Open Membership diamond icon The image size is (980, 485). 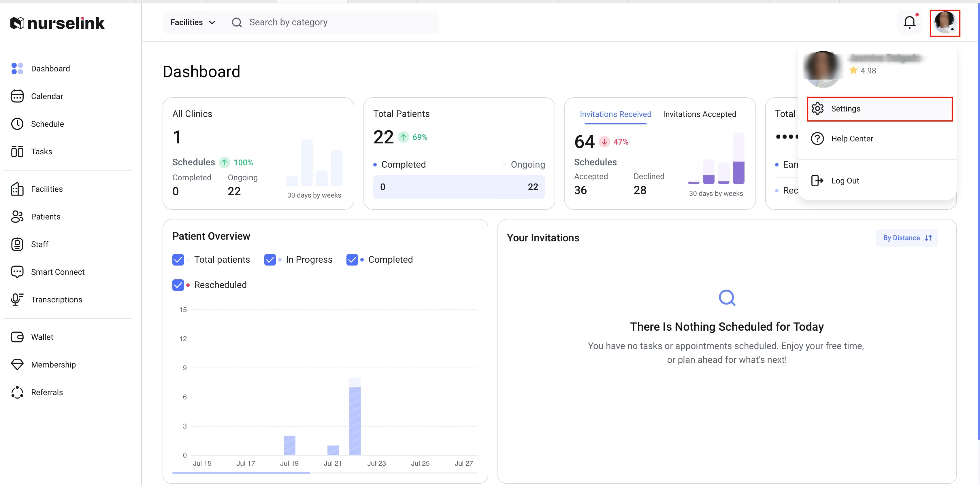[x=17, y=365]
